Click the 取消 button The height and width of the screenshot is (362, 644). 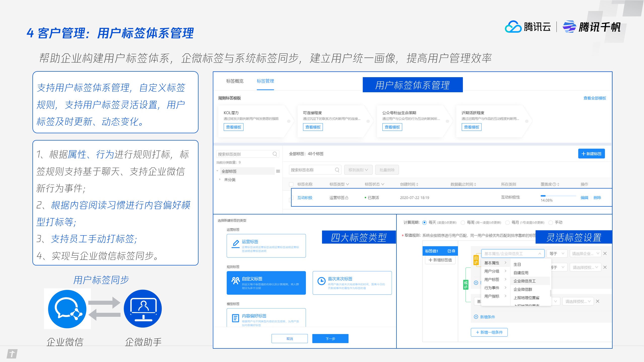(x=290, y=339)
